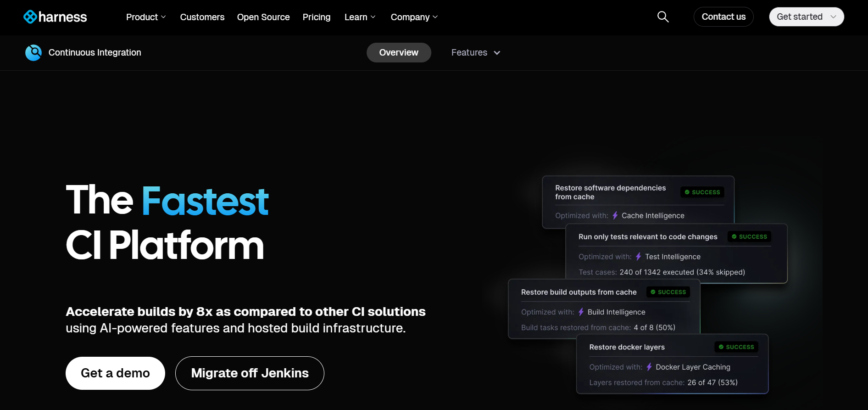
Task: Open the Customers page
Action: pyautogui.click(x=202, y=17)
